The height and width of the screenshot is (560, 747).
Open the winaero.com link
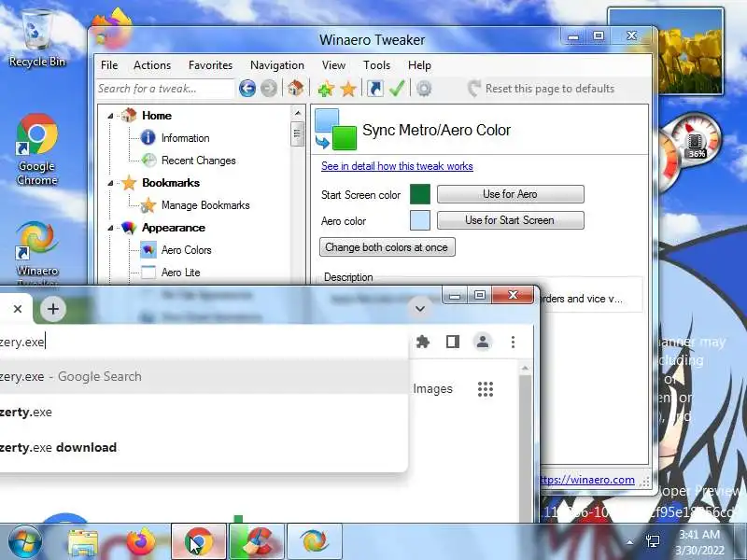point(588,480)
